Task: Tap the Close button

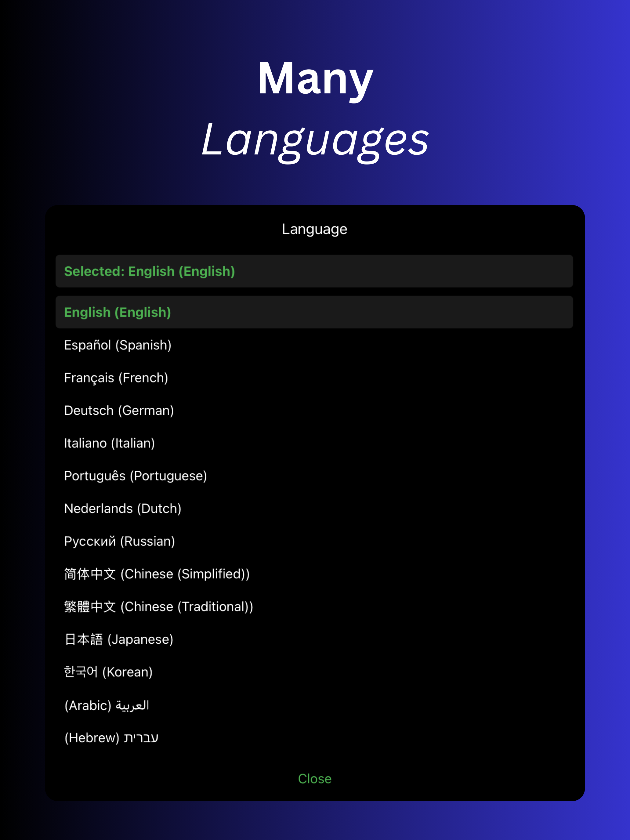Action: pos(314,778)
